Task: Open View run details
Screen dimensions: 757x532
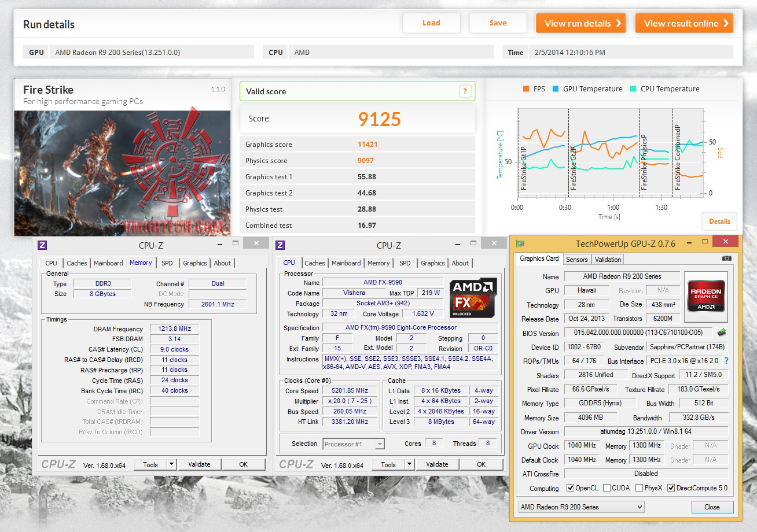Action: [x=580, y=23]
